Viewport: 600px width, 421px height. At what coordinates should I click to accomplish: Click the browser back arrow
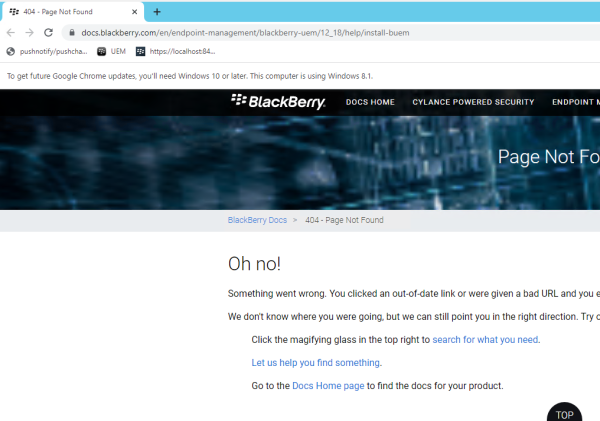tap(11, 33)
